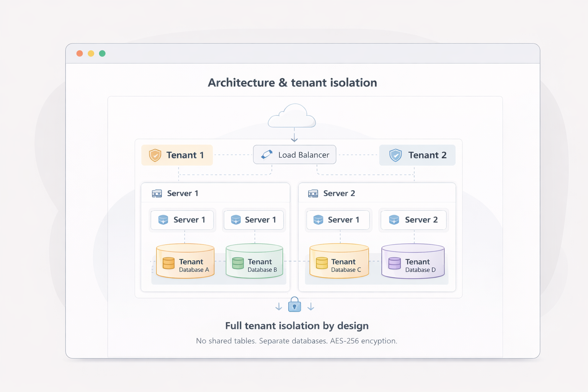Screen dimensions: 588x392
Task: Click the rack icon beside Server 1 header
Action: (x=157, y=193)
